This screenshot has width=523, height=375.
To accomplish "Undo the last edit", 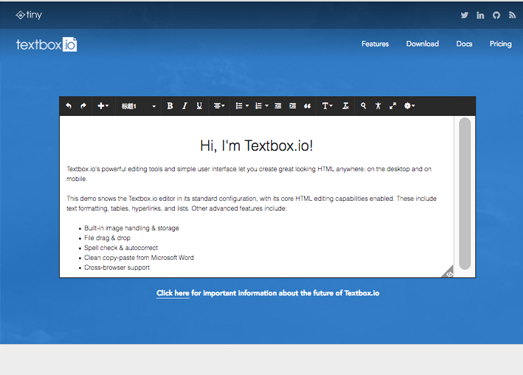I will click(68, 106).
